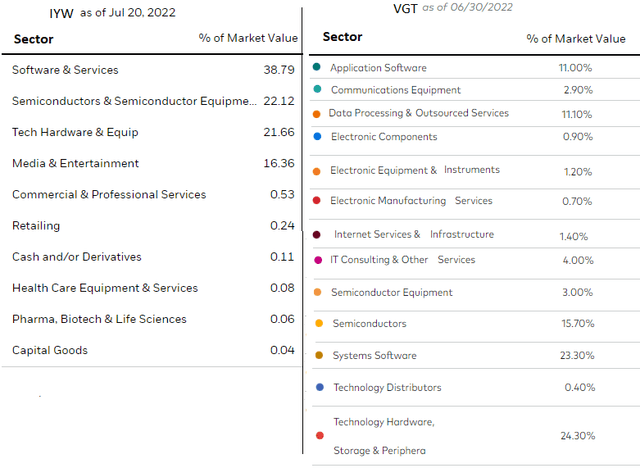Click the Capital Goods sector row
Viewport: 640px width, 468px height.
pos(50,350)
